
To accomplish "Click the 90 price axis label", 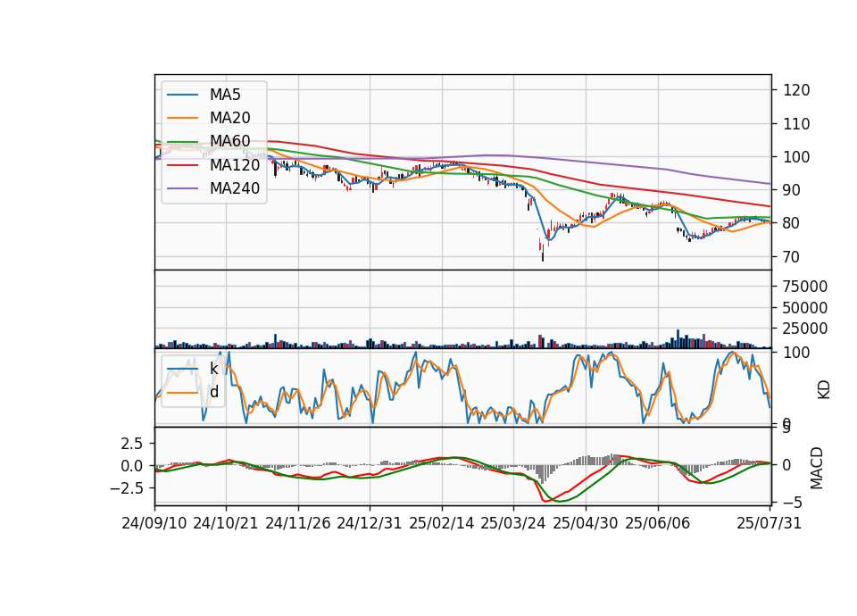I will coord(792,190).
